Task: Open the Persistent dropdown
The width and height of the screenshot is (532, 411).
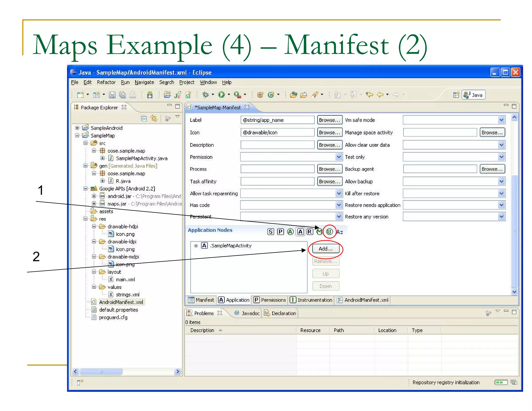Action: (x=338, y=216)
